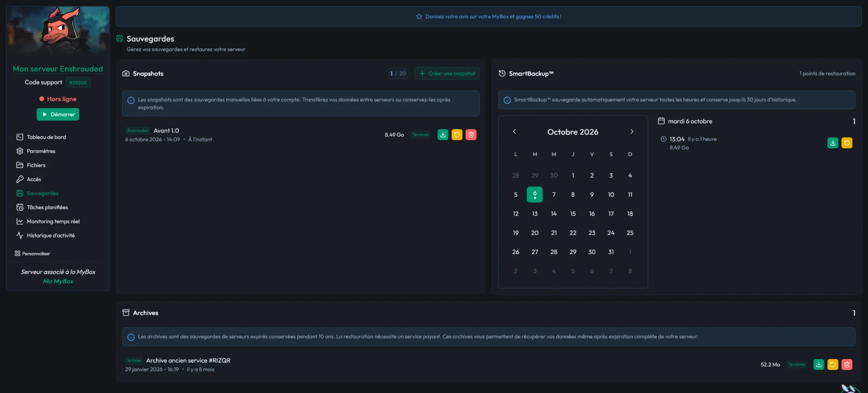Click the 1 points de restauration label

[x=827, y=73]
